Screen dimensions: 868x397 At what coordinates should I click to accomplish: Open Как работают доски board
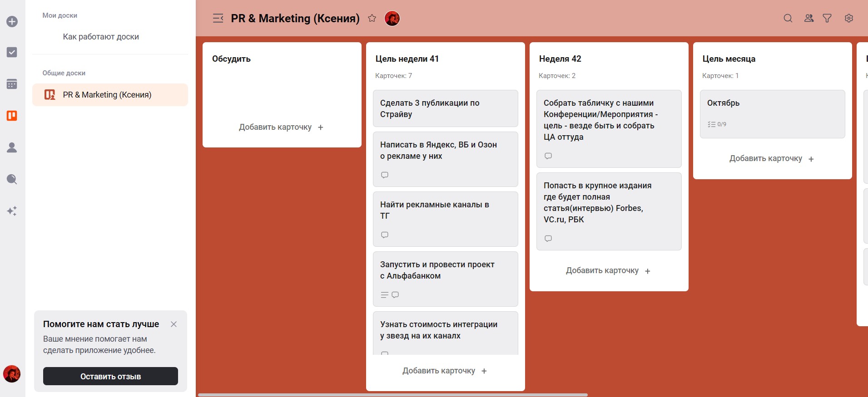[x=101, y=37]
